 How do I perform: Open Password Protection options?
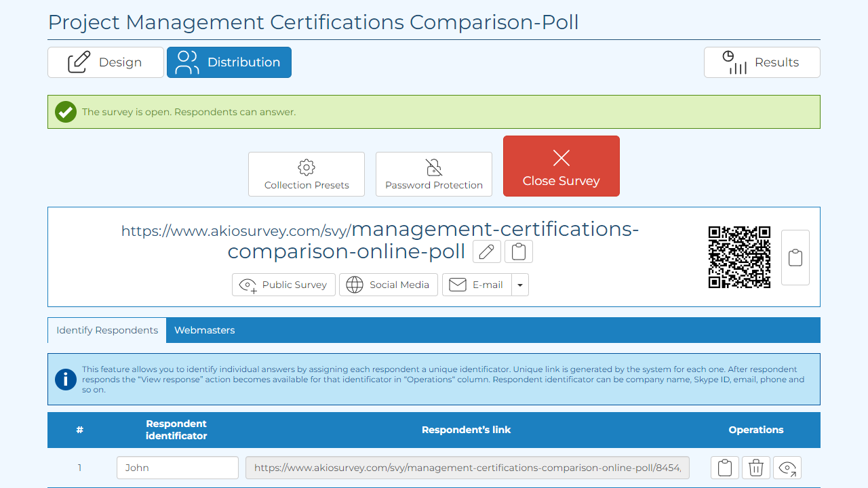point(434,174)
